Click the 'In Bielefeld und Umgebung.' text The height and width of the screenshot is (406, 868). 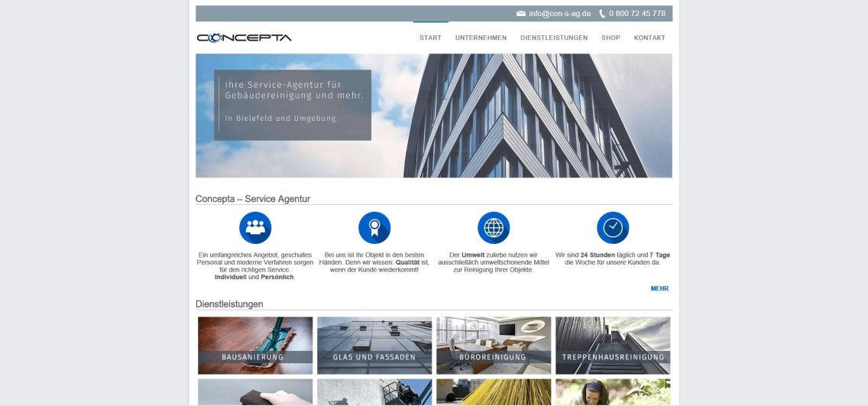point(281,119)
